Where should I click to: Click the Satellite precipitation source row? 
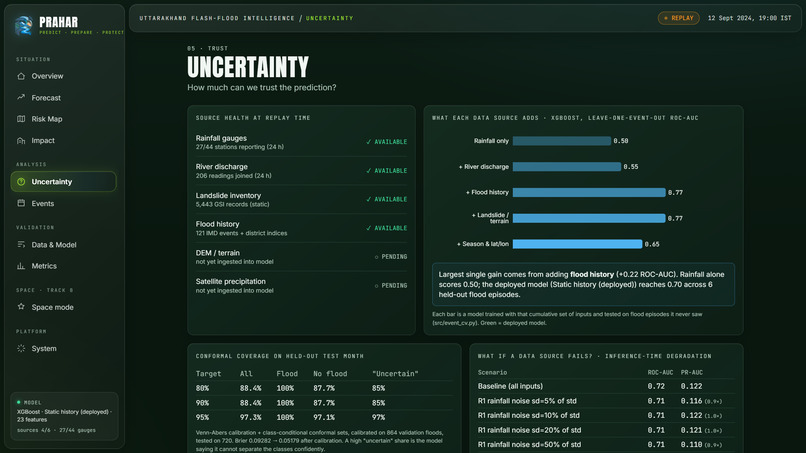(301, 286)
